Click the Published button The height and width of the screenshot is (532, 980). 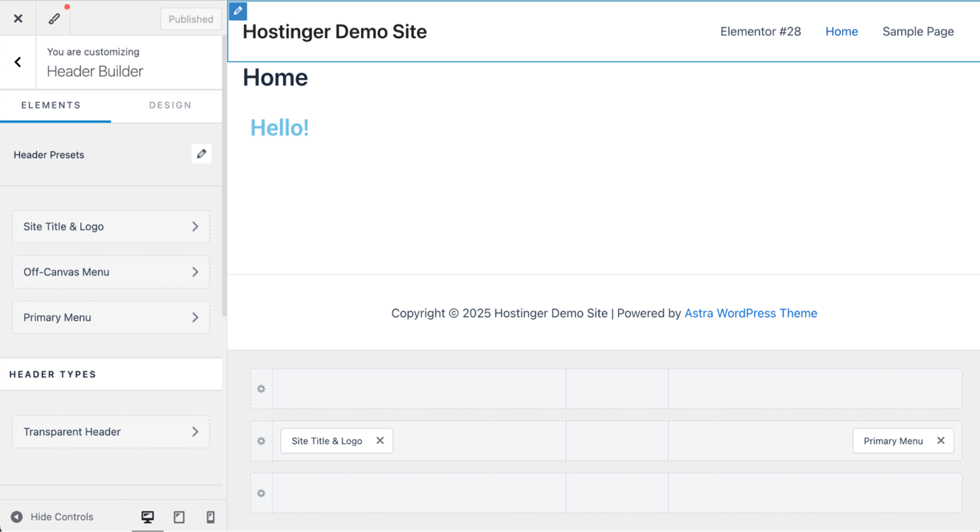190,19
